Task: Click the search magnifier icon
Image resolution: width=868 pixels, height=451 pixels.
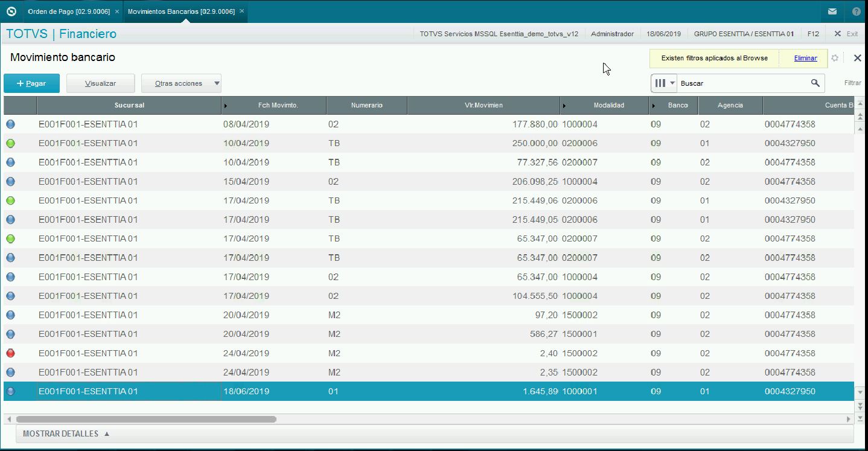Action: [815, 83]
